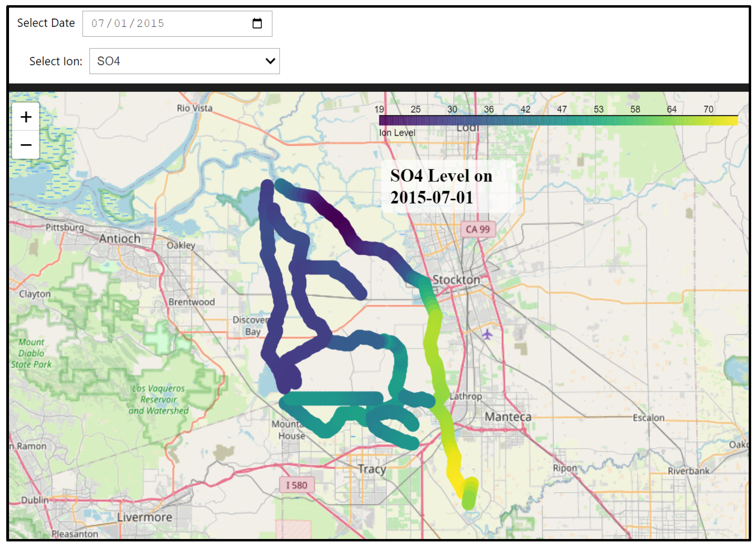Click the year 2015 in date field
This screenshot has height=548, width=756.
[150, 24]
